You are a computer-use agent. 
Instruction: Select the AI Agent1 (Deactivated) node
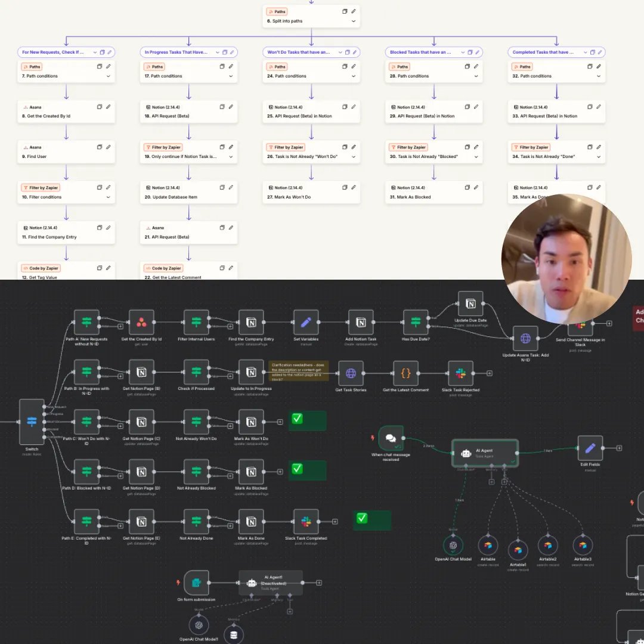point(271,583)
